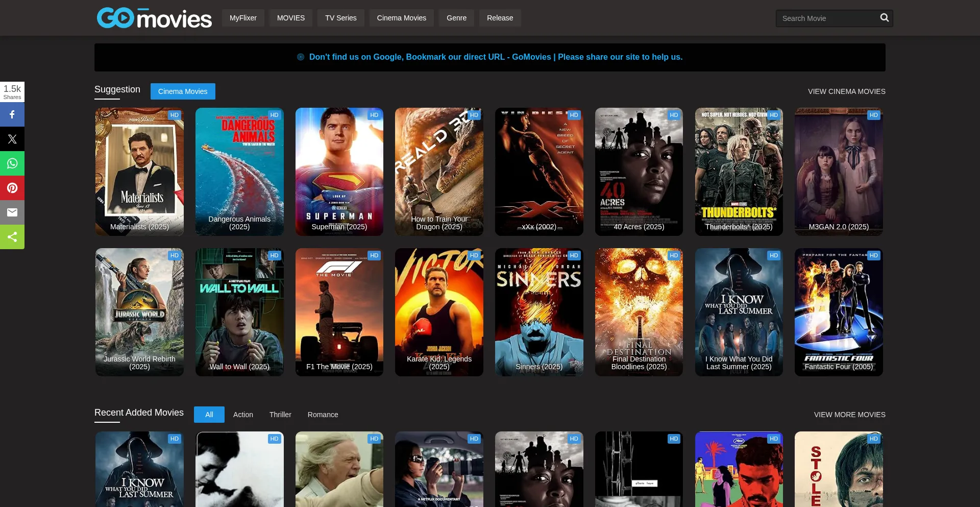Select the Cinema Movies suggestion tab

(x=183, y=91)
